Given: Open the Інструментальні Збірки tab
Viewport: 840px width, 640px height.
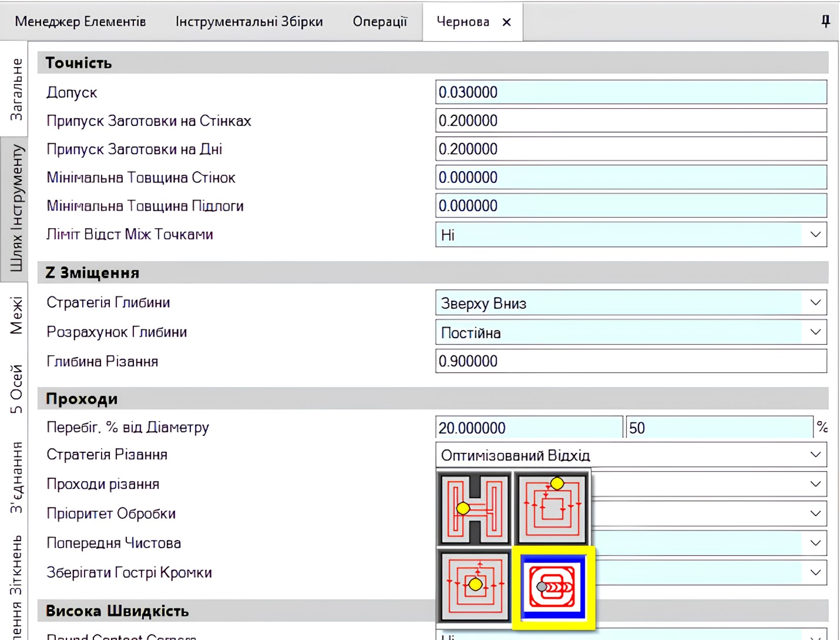Looking at the screenshot, I should tap(249, 22).
